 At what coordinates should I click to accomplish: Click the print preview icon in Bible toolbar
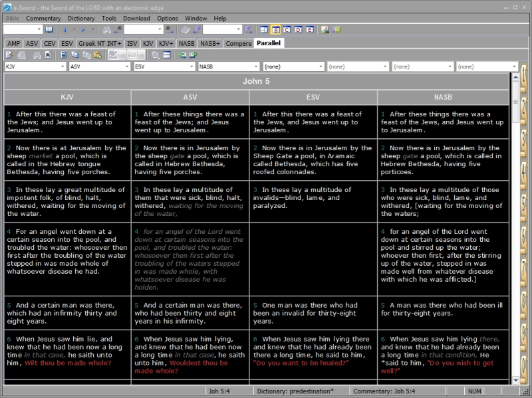point(9,54)
